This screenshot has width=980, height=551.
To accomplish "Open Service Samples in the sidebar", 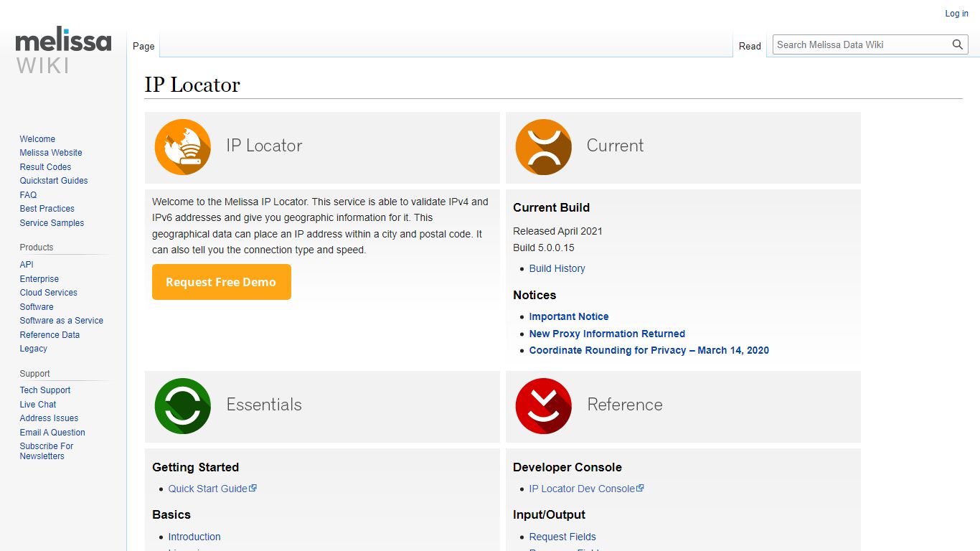I will tap(52, 223).
